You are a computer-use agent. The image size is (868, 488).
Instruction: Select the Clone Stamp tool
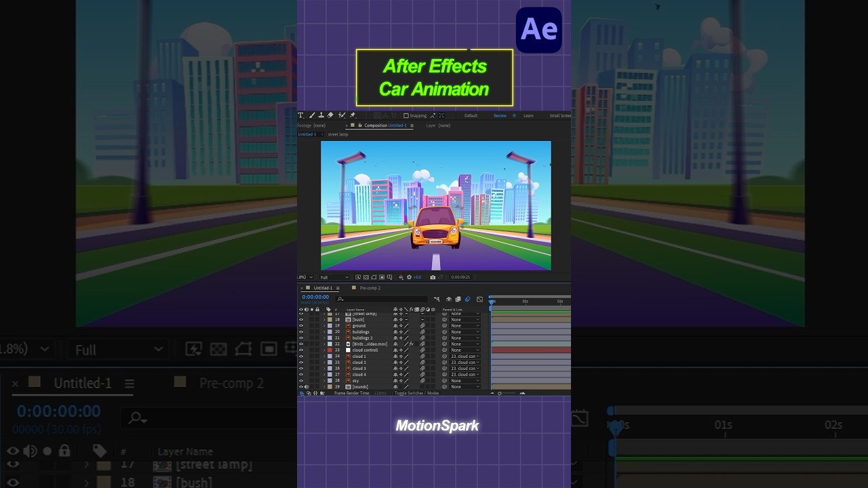pyautogui.click(x=321, y=115)
